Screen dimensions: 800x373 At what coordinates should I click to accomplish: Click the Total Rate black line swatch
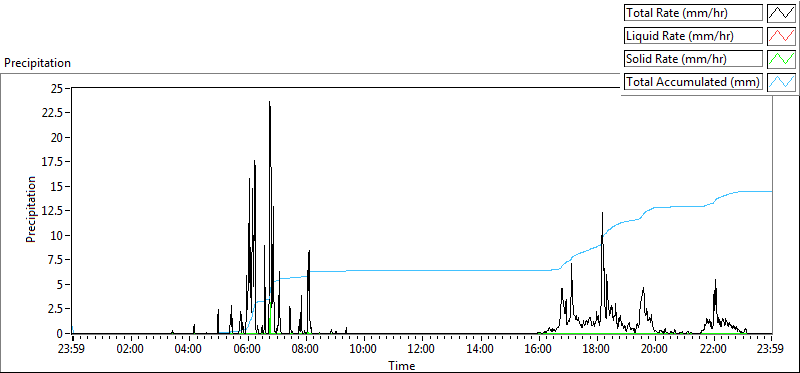point(781,13)
